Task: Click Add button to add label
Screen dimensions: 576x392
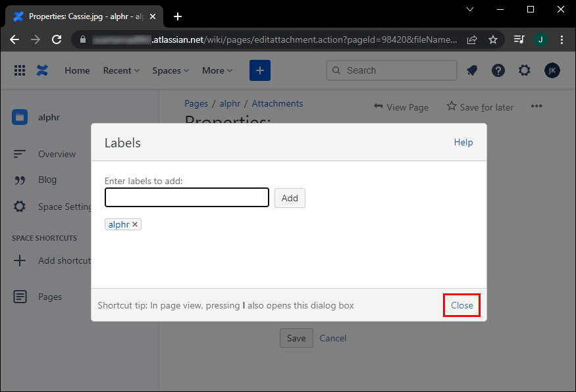Action: coord(290,198)
